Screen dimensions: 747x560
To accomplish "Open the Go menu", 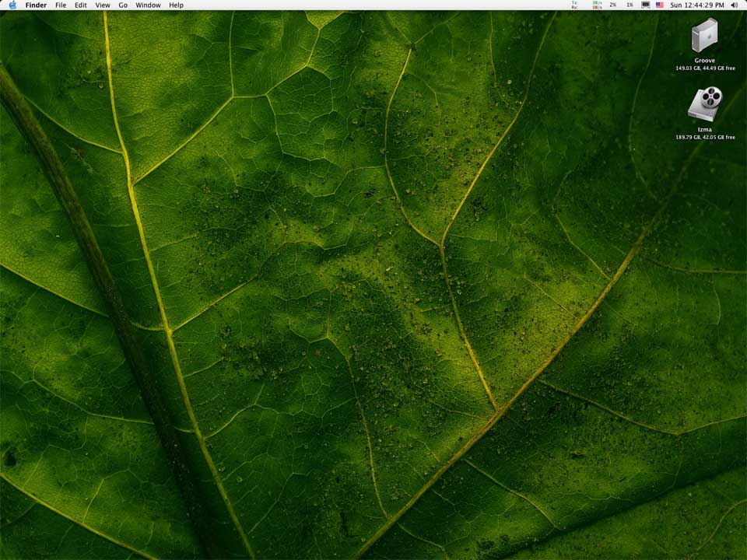I will tap(123, 5).
